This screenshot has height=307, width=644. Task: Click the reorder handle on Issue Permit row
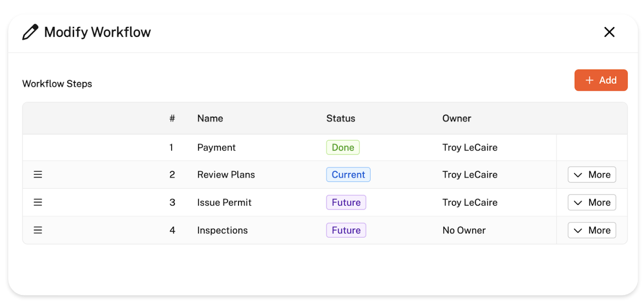click(38, 202)
